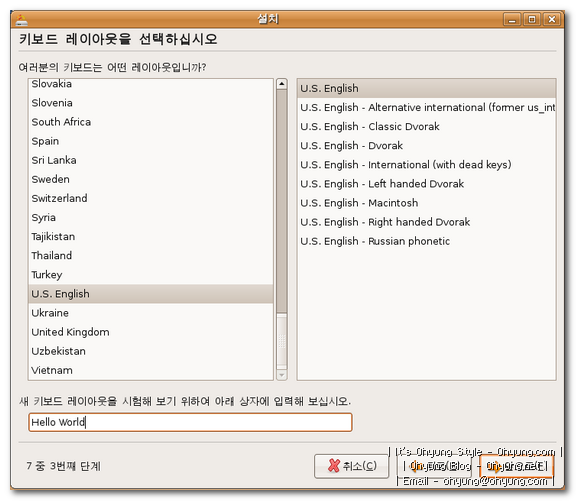Minimize the installer window
This screenshot has width=576, height=501.
pos(512,19)
